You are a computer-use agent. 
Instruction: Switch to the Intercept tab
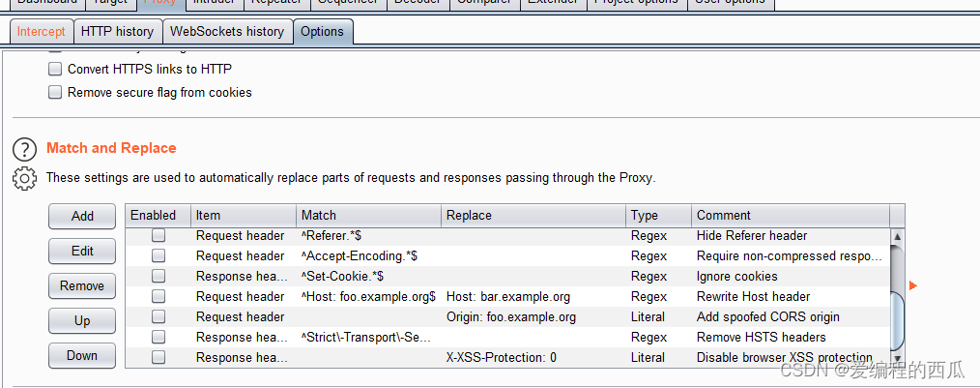pyautogui.click(x=42, y=31)
